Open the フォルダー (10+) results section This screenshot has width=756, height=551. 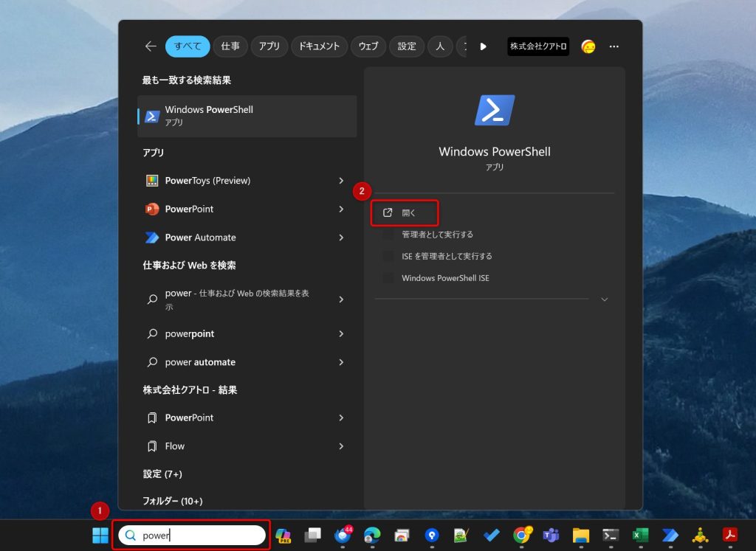click(173, 501)
